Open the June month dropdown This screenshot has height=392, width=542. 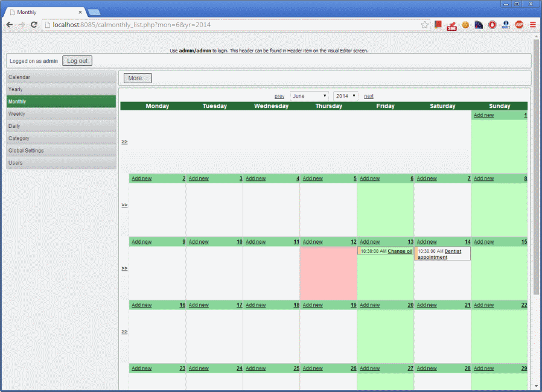(310, 96)
